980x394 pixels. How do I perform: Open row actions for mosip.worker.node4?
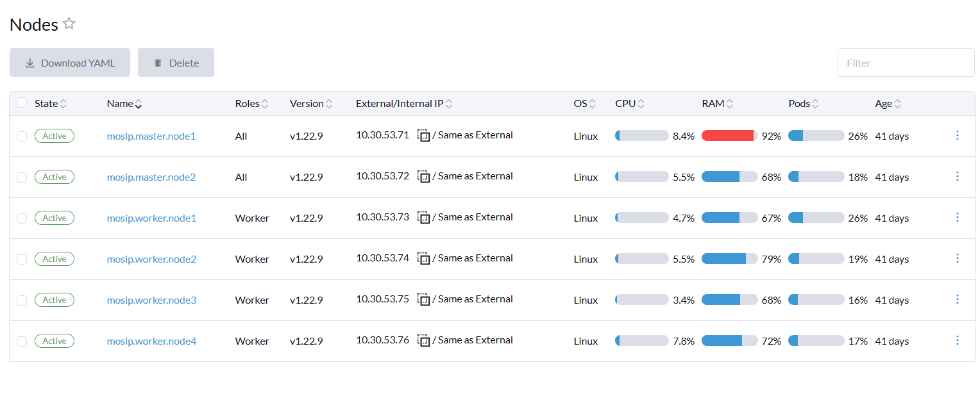[x=957, y=340]
